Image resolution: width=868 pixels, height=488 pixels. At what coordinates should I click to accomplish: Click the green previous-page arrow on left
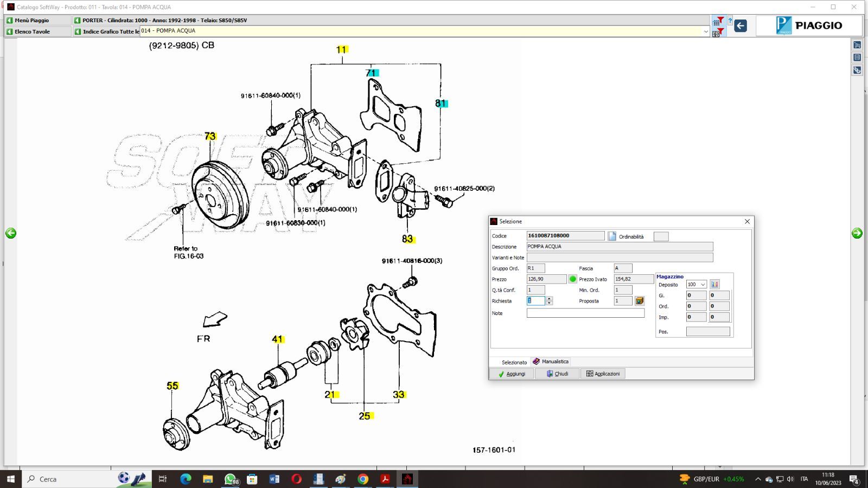click(x=11, y=233)
